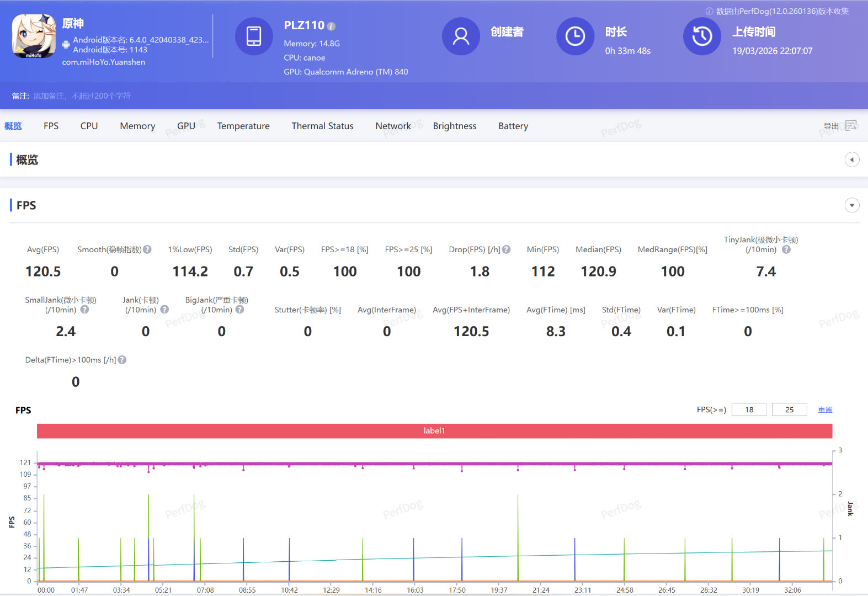The width and height of the screenshot is (868, 596).
Task: Click the device phone icon
Action: click(x=254, y=36)
